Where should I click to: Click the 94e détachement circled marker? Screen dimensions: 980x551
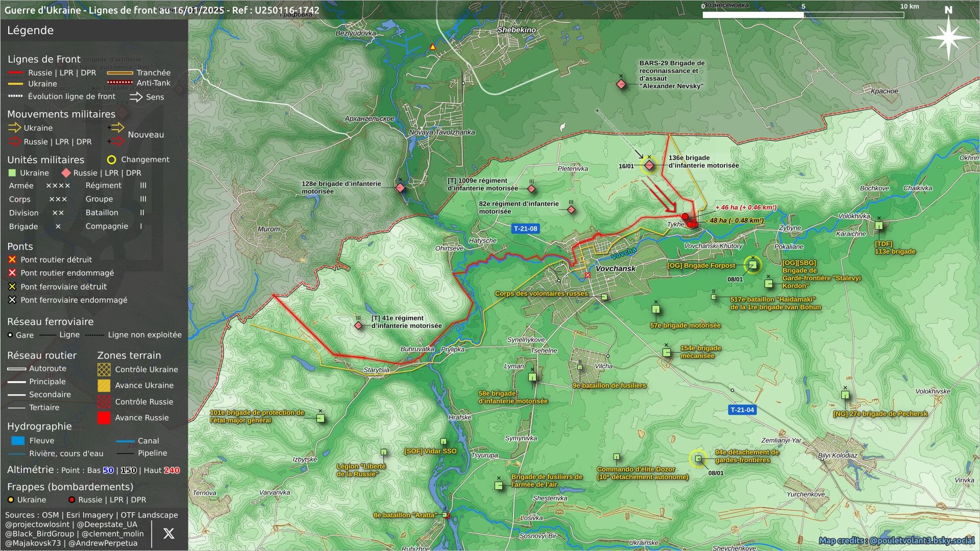click(698, 459)
